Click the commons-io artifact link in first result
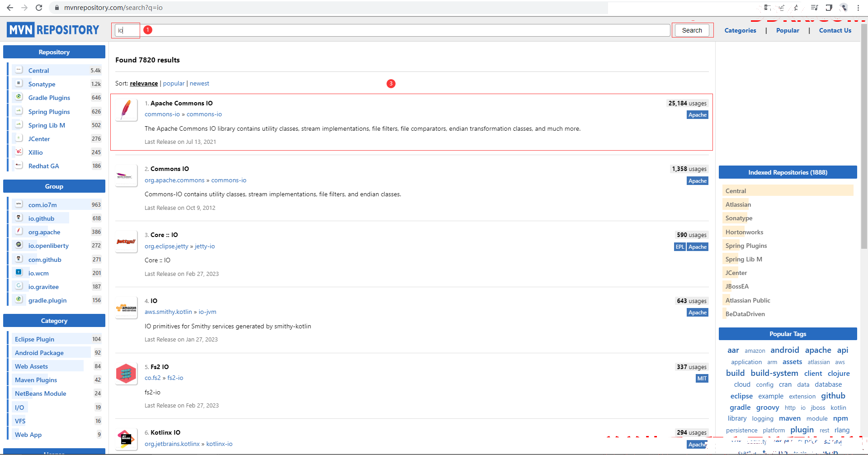 click(204, 114)
